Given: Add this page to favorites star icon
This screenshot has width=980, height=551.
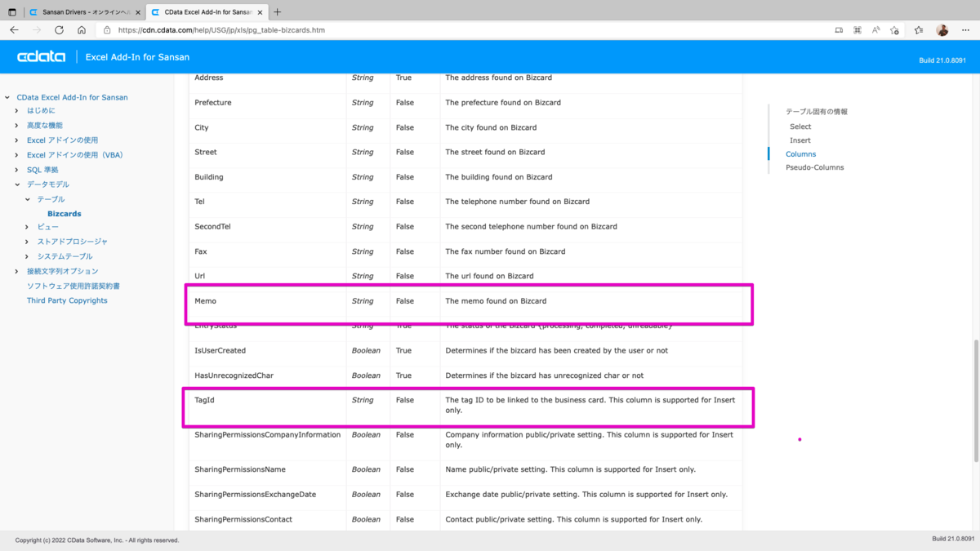Looking at the screenshot, I should [894, 30].
